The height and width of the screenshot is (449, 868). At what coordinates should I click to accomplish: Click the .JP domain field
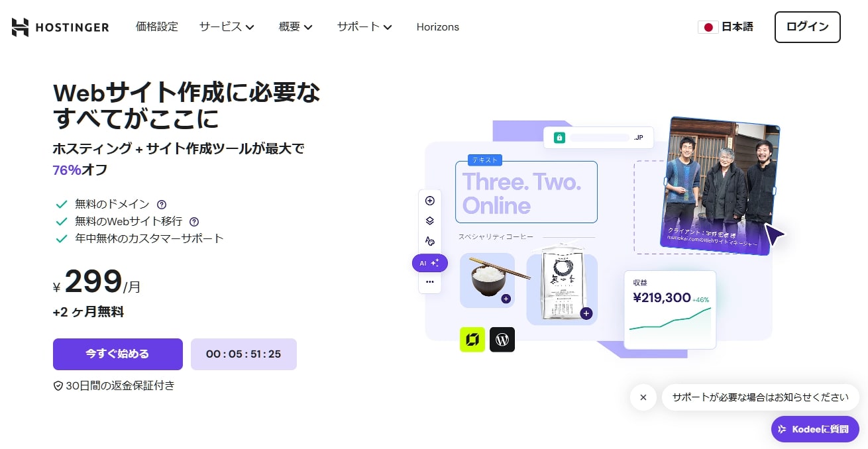(x=598, y=138)
